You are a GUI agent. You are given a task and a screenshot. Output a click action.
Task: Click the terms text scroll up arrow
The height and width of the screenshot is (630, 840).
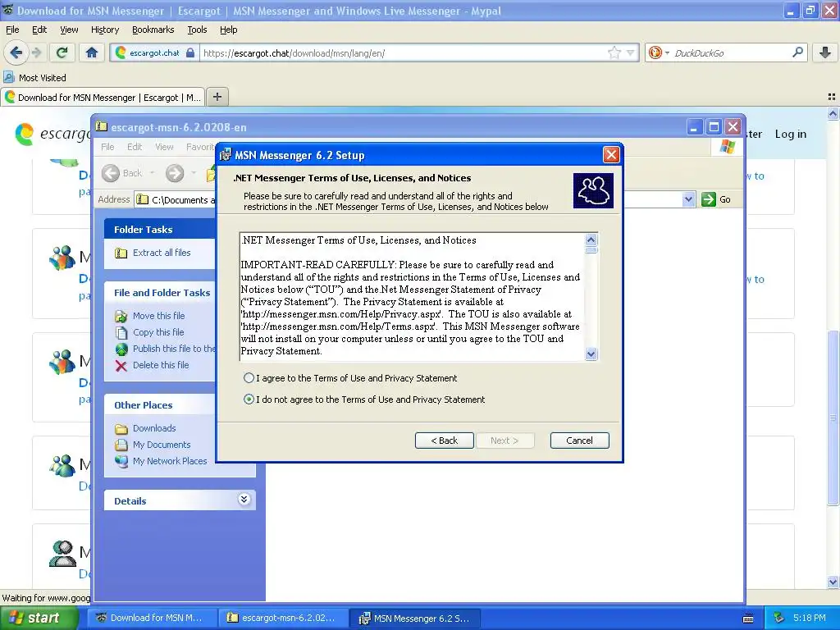click(591, 240)
